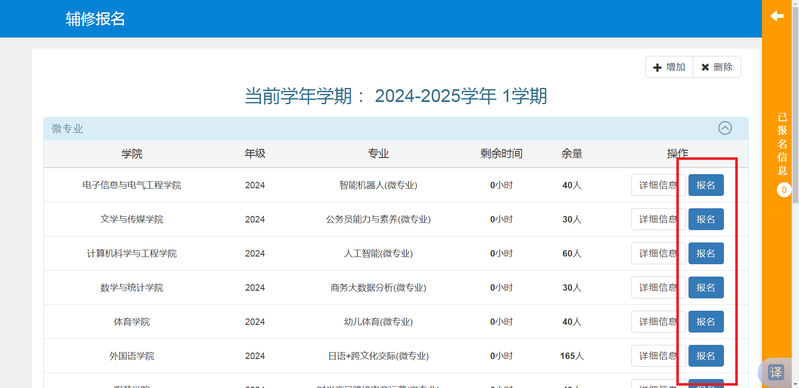The image size is (799, 388).
Task: Click the white back arrow on orange sidebar
Action: coord(777,16)
